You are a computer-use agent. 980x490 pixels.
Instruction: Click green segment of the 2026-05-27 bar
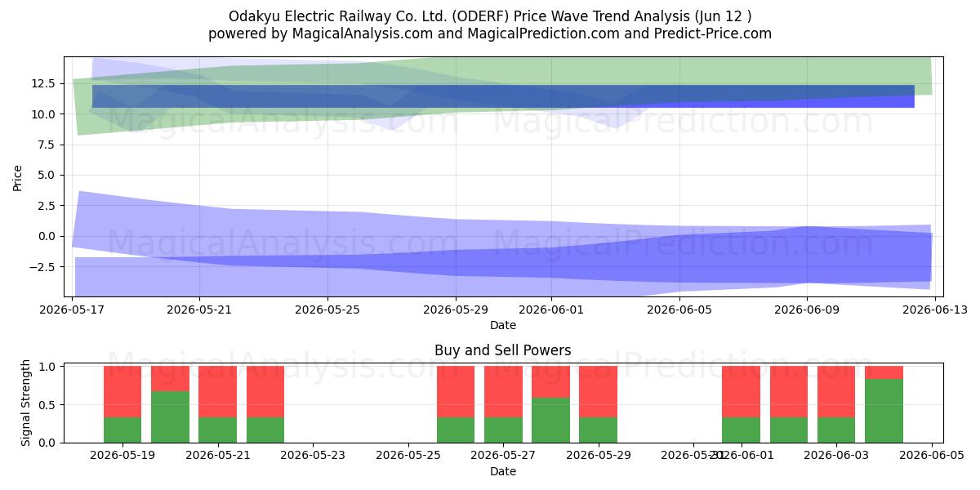(503, 430)
